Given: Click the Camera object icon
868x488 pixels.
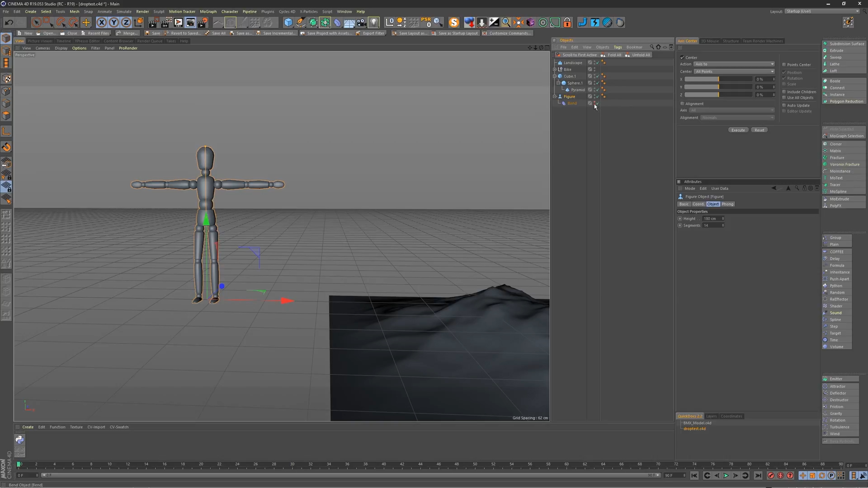Looking at the screenshot, I should 361,22.
